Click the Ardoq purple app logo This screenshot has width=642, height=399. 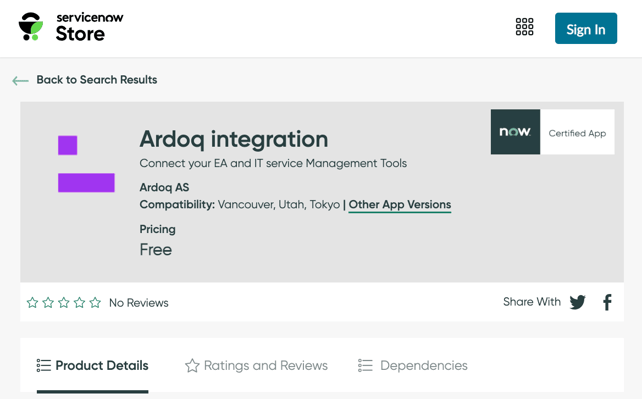(86, 164)
